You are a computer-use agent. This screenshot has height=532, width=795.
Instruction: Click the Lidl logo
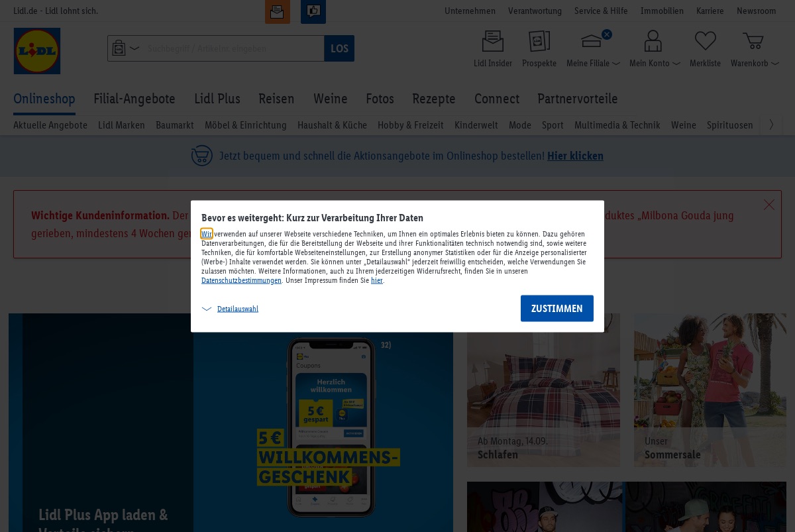point(37,51)
